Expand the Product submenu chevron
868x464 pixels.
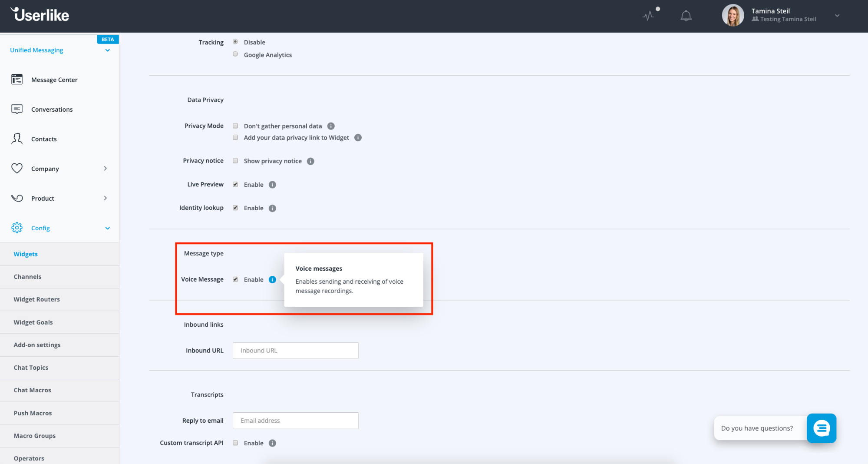tap(106, 198)
